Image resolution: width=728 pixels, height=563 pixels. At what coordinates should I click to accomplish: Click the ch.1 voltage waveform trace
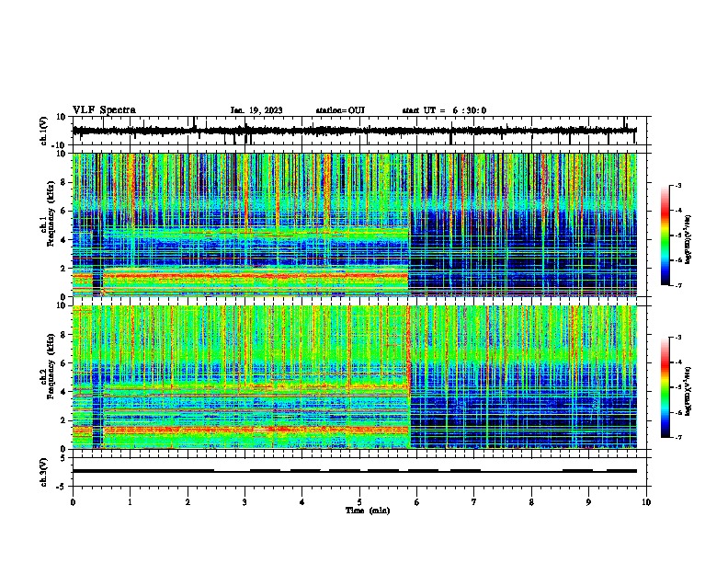355,131
